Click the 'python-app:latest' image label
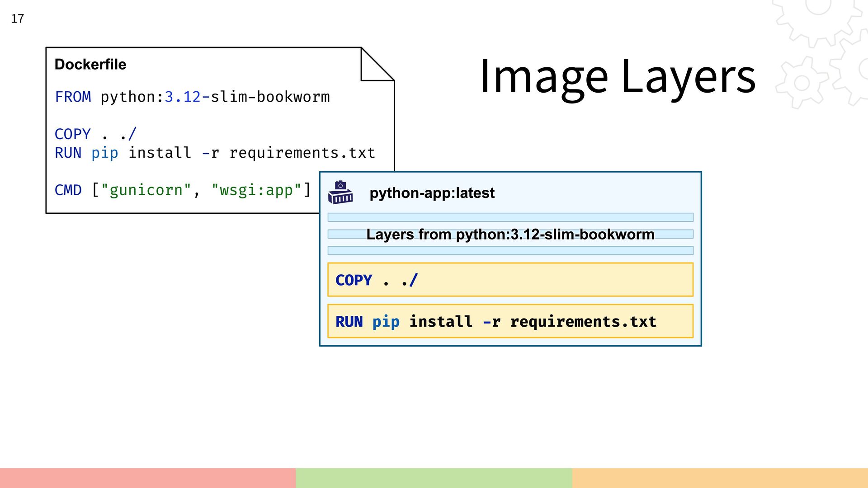 (432, 193)
